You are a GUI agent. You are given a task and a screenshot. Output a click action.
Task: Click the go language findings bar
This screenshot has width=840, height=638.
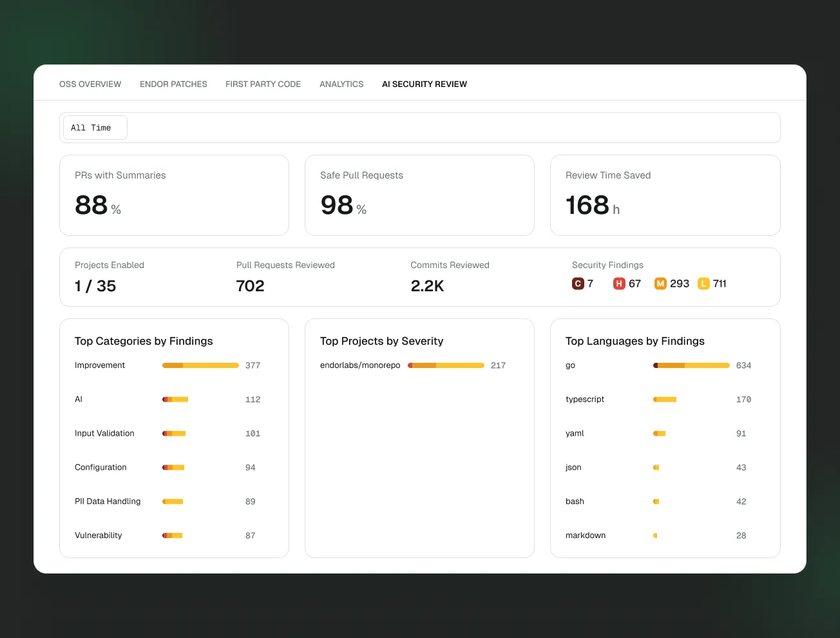click(691, 365)
